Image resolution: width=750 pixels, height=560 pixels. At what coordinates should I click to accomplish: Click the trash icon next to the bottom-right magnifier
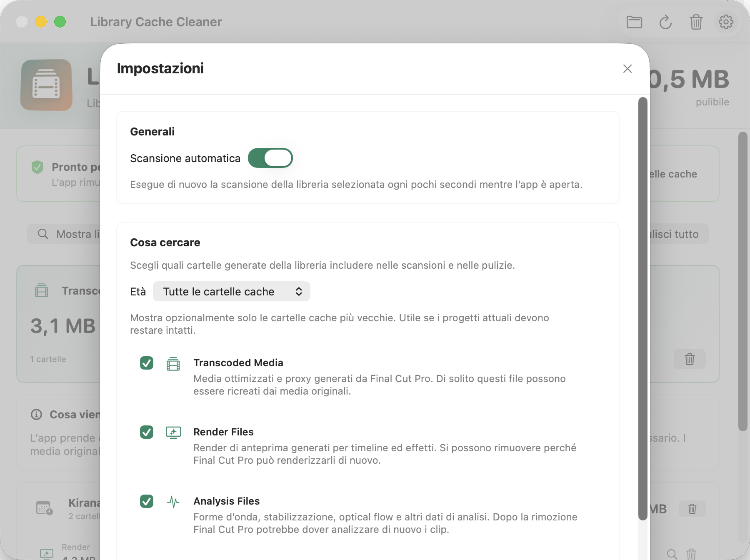pos(691,554)
